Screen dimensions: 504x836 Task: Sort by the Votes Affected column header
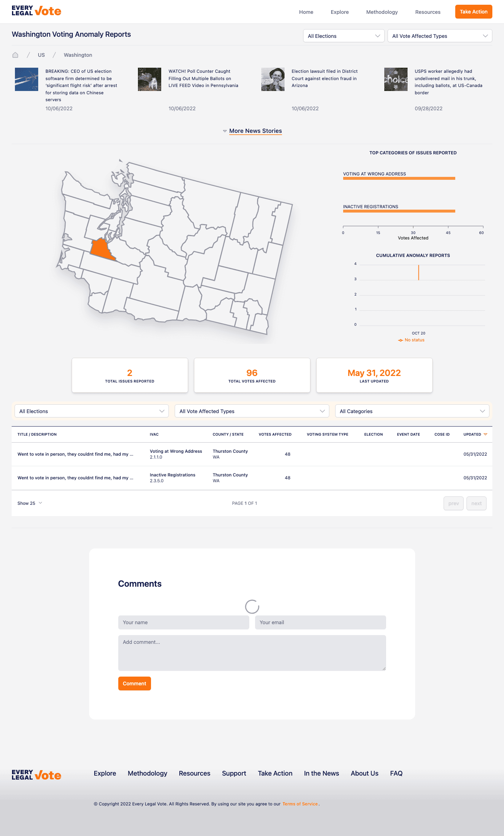pyautogui.click(x=275, y=434)
